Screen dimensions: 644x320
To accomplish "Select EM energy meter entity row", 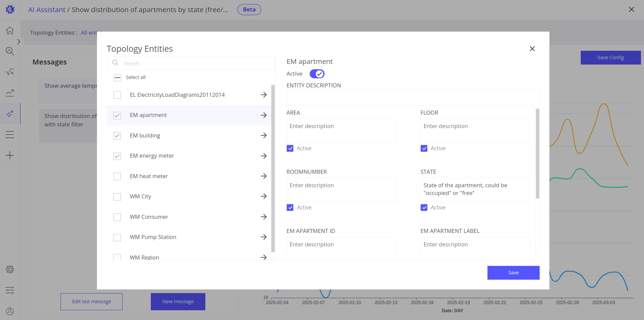I will 152,156.
